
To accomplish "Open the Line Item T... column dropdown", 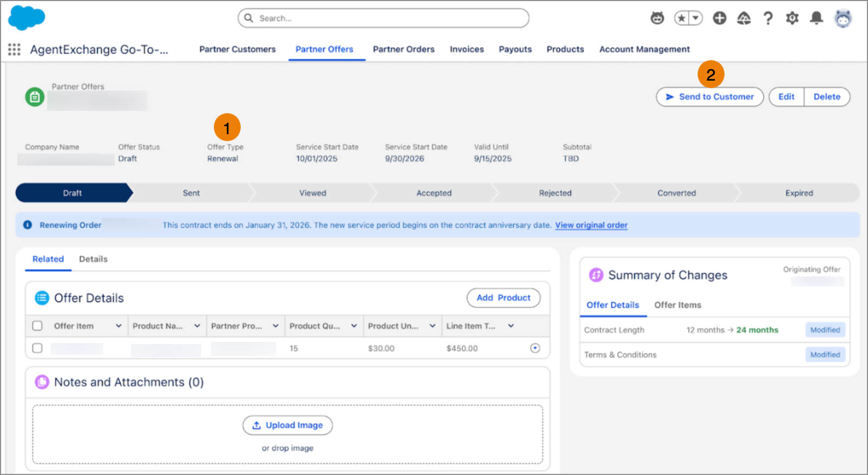I will (x=511, y=326).
